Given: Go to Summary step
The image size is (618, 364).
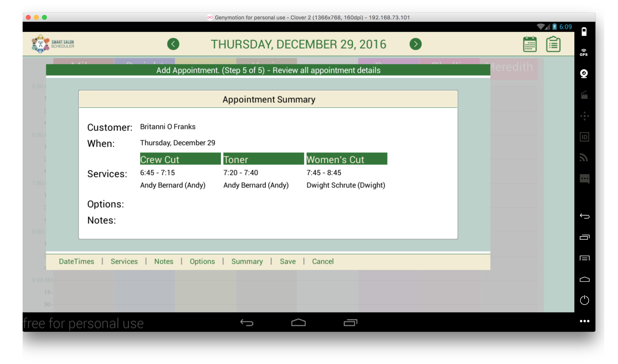Looking at the screenshot, I should [x=247, y=261].
